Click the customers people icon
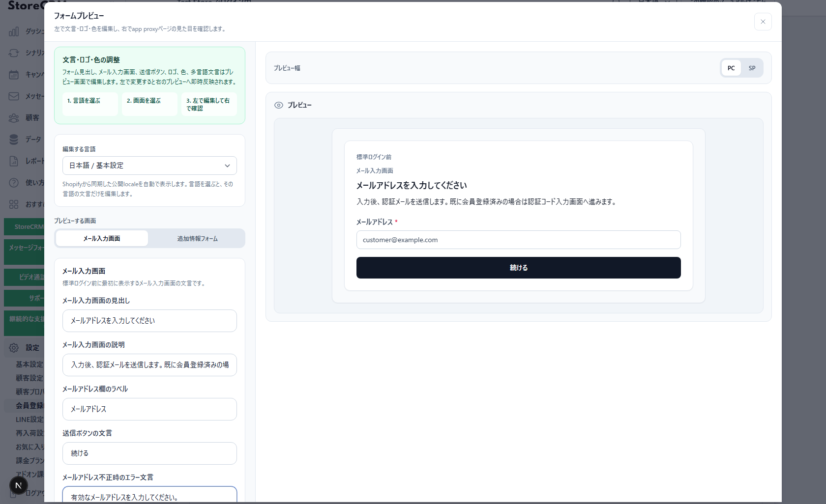This screenshot has height=504, width=826. pos(14,118)
